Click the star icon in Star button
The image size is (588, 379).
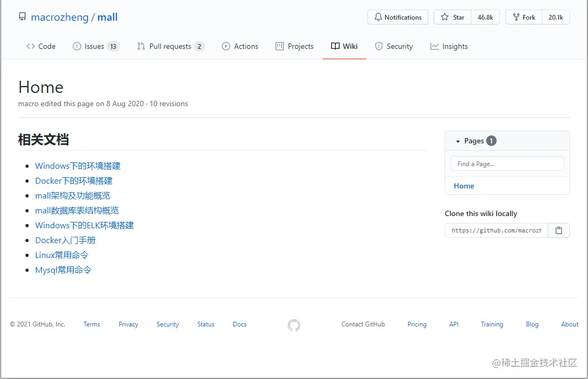(x=445, y=17)
